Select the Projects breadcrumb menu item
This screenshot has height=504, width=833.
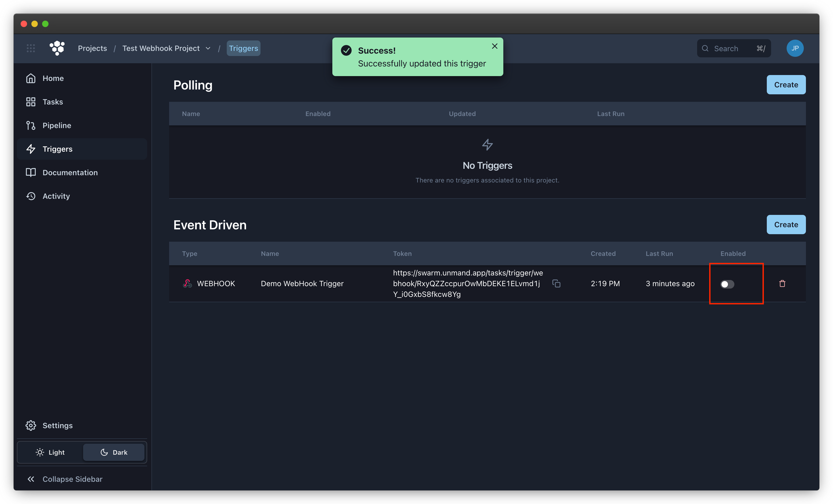(92, 48)
